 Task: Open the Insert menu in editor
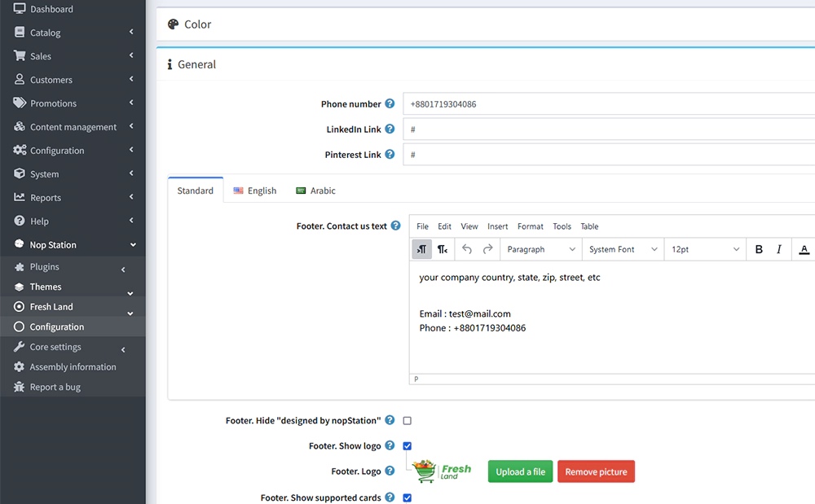(497, 226)
